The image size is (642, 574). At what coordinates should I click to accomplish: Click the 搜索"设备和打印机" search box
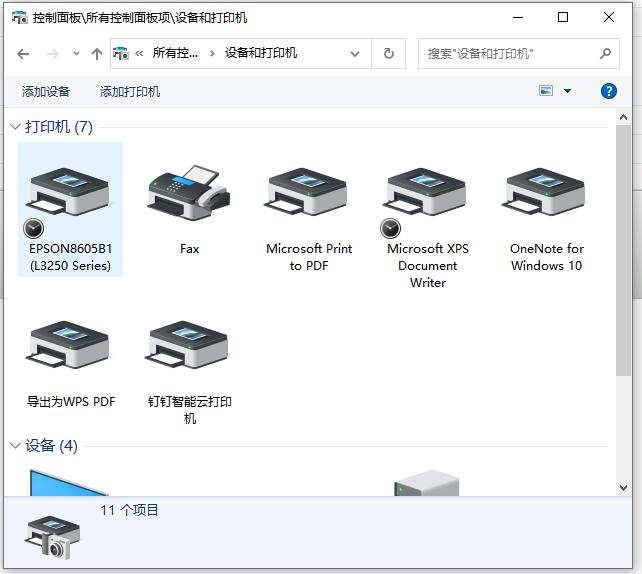pos(518,54)
